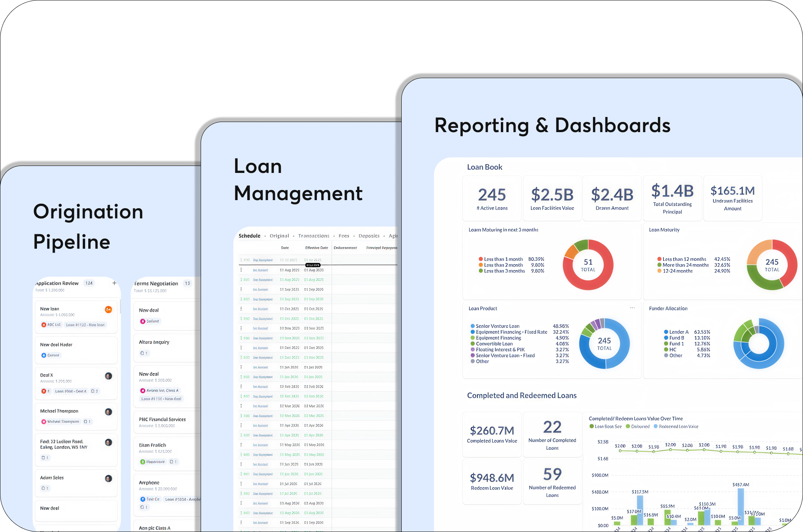This screenshot has height=532, width=803.
Task: Click the Application Review count badge 124
Action: click(89, 283)
